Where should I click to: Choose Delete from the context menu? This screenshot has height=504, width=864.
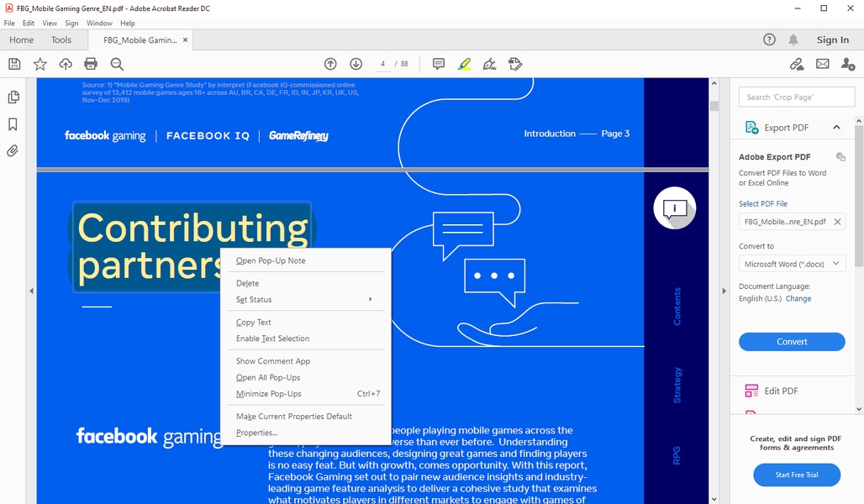[248, 284]
